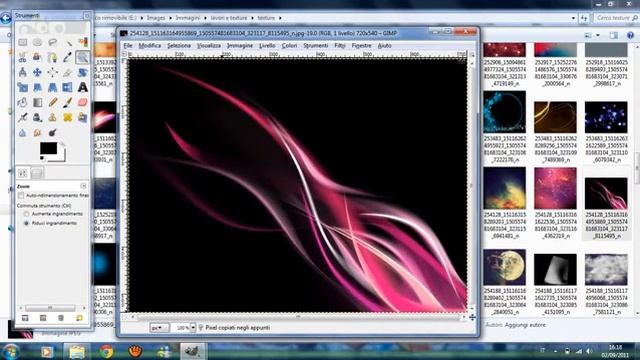
Task: Select the Color Picker eyedropper tool
Action: click(67, 57)
